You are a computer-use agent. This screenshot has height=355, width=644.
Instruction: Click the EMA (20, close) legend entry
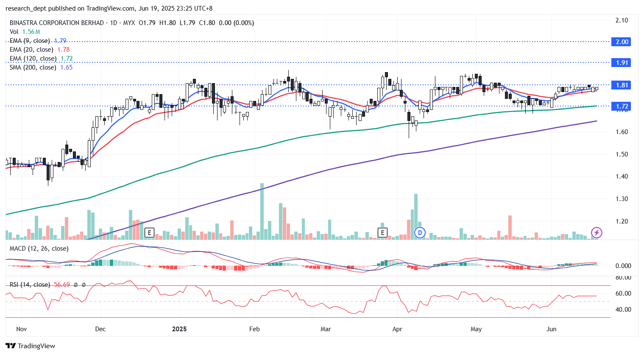pos(39,50)
